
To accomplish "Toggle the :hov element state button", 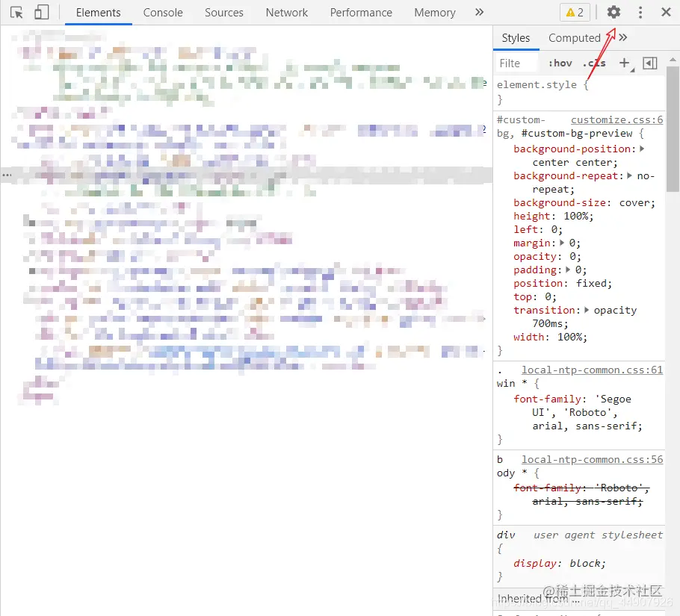I will coord(560,63).
